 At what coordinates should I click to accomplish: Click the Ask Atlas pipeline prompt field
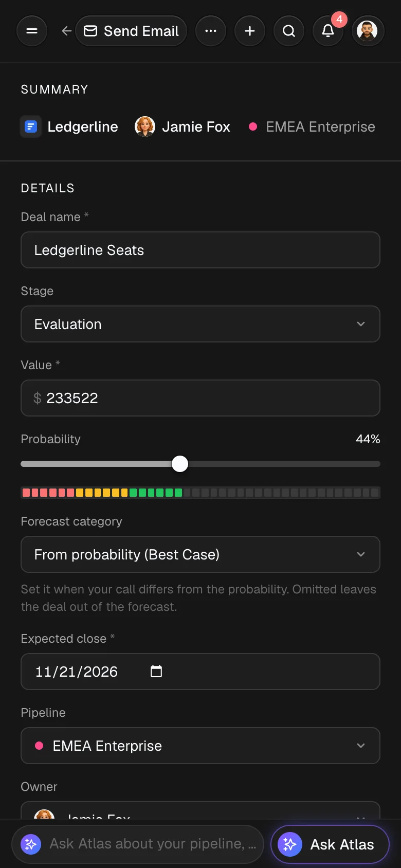coord(138,844)
